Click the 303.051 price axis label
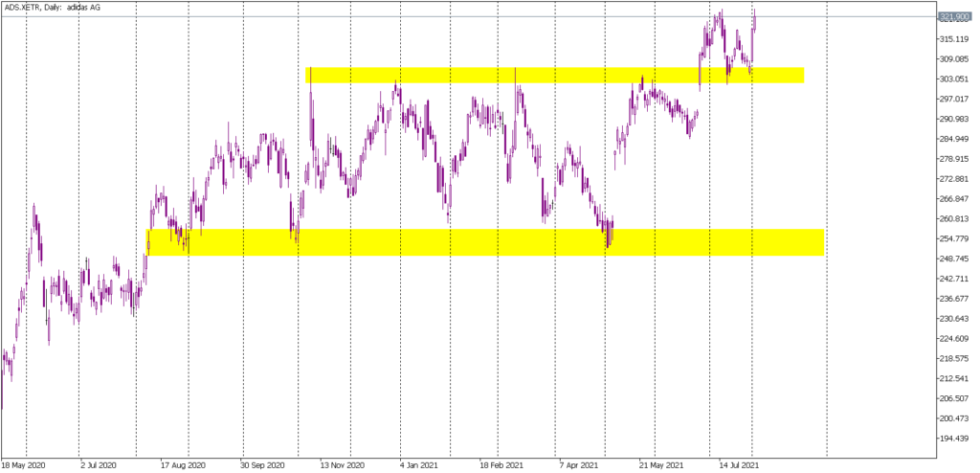 [x=954, y=79]
